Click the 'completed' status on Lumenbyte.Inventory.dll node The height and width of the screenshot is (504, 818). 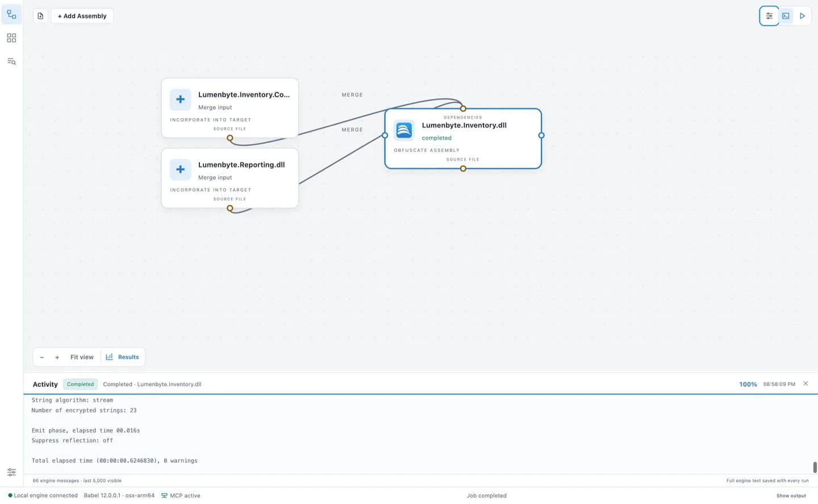click(x=437, y=138)
